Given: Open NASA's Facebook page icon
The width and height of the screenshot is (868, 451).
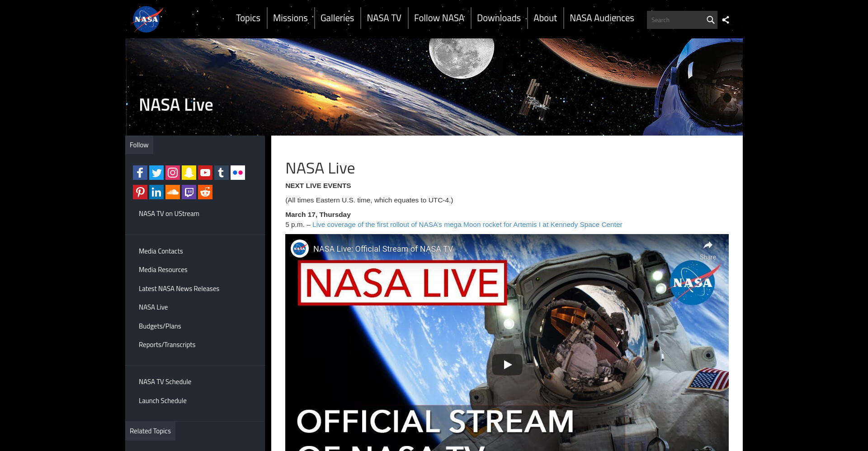Looking at the screenshot, I should 140,173.
